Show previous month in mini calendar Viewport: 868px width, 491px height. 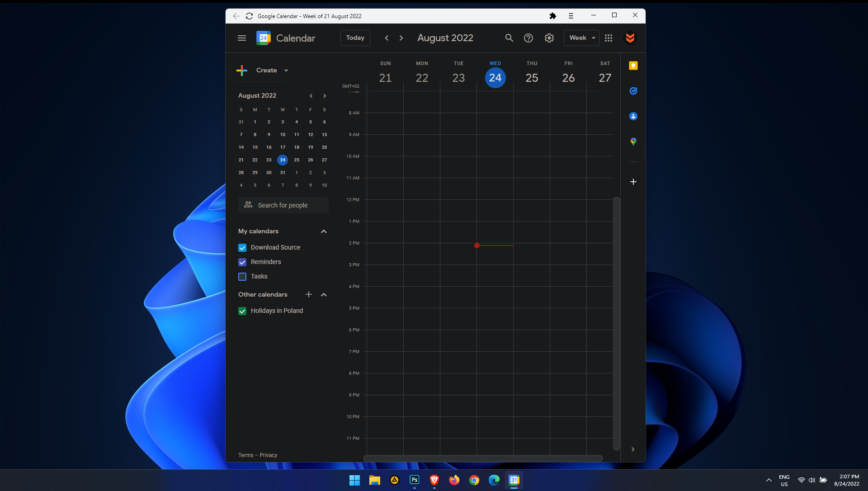click(x=311, y=96)
